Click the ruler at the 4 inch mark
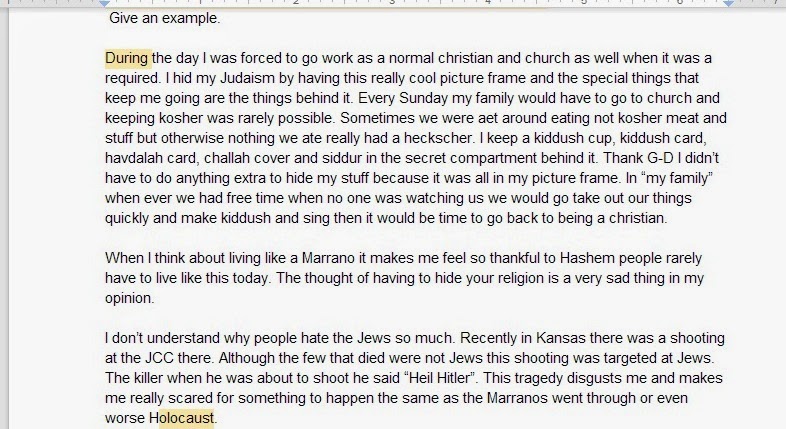 click(x=488, y=3)
